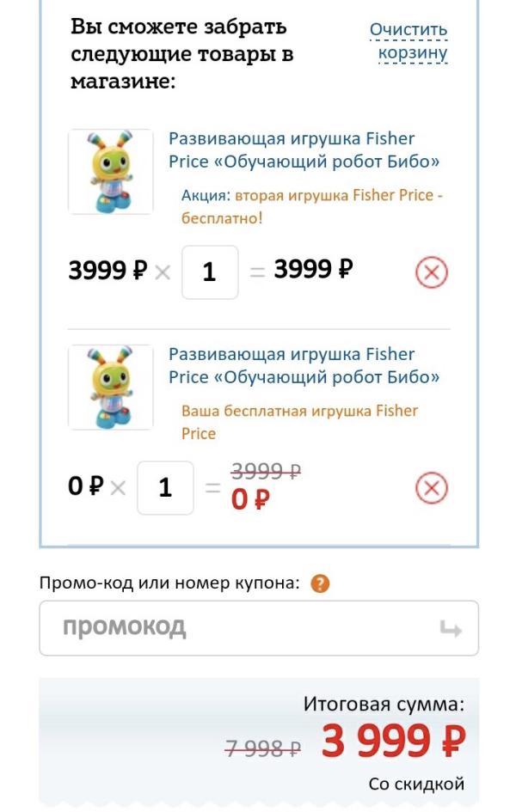Viewport: 516px width, 812px height.
Task: Click the 'Итоговая сумма:' label
Action: pos(384,705)
